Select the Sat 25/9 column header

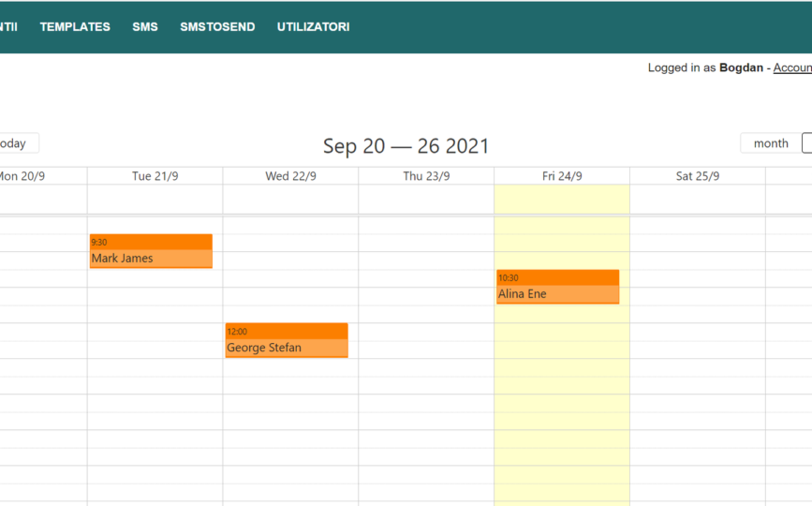(698, 176)
